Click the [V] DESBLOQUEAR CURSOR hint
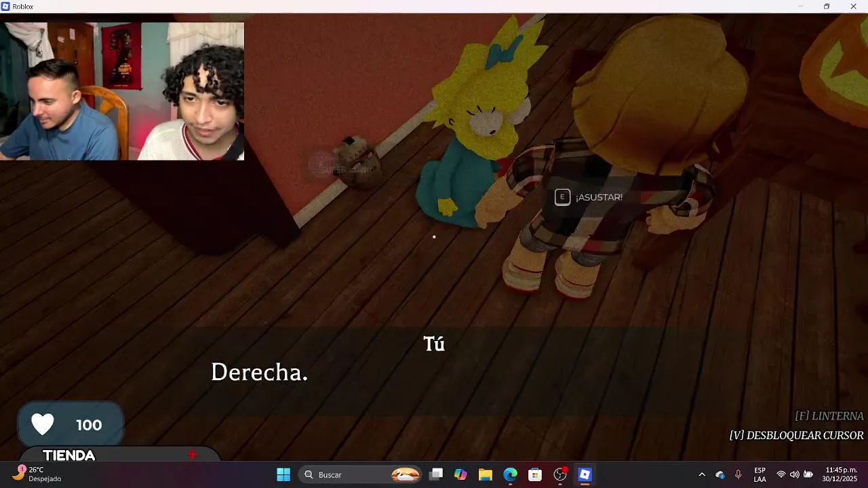Image resolution: width=868 pixels, height=488 pixels. [797, 436]
